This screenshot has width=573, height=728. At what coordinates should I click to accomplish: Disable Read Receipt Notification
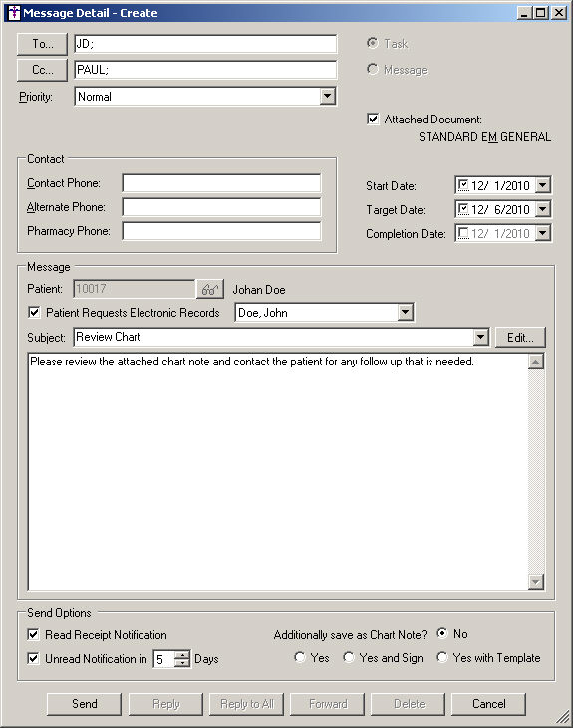tap(33, 634)
